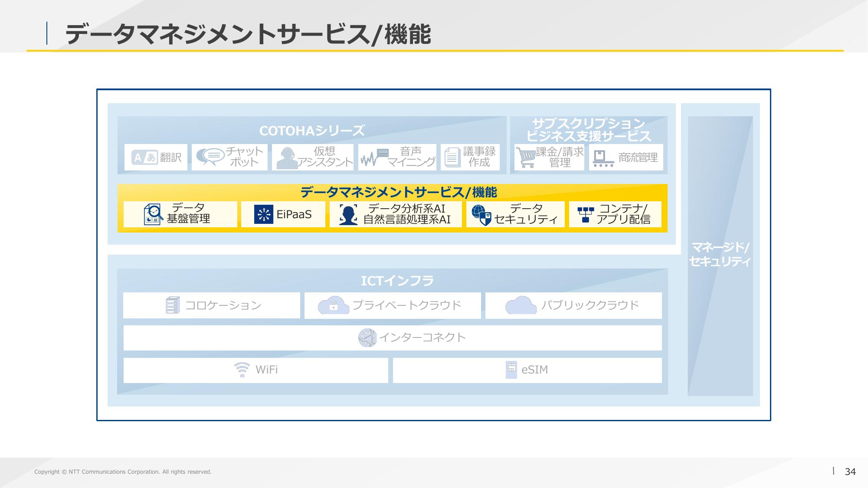
Task: Click the face recognition icon for データ分析系AI
Action: point(348,214)
